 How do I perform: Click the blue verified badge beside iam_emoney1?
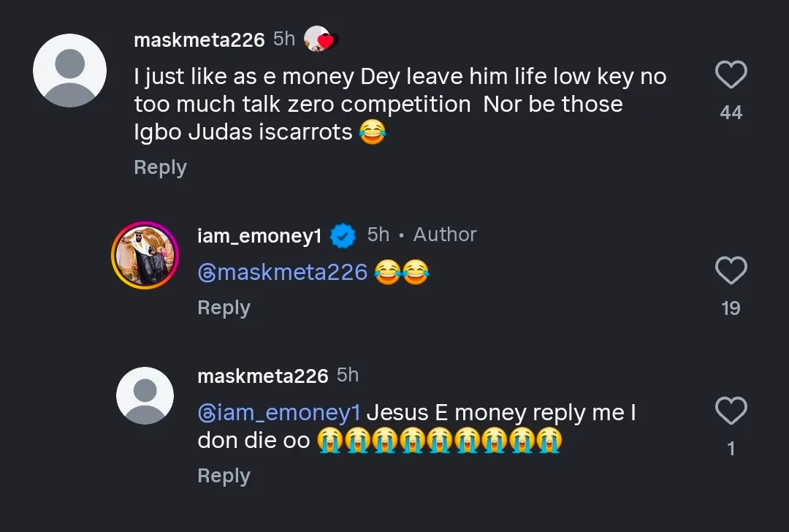coord(343,235)
